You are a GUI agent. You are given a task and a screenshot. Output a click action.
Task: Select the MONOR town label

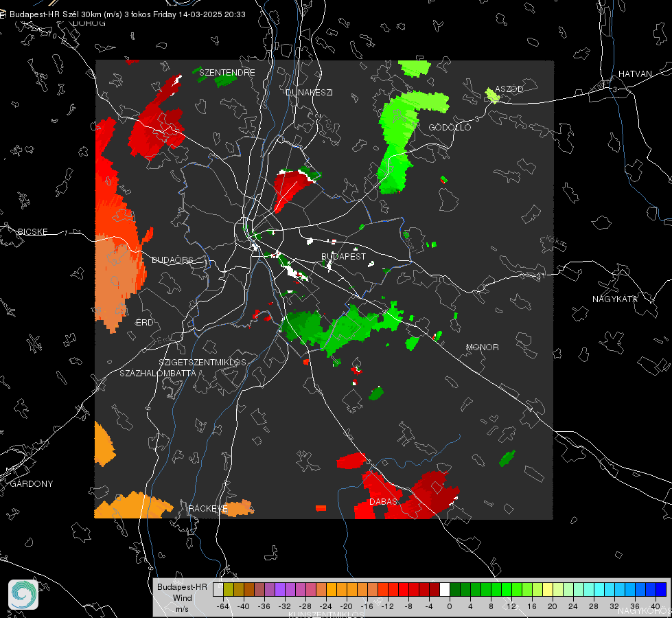(x=482, y=347)
